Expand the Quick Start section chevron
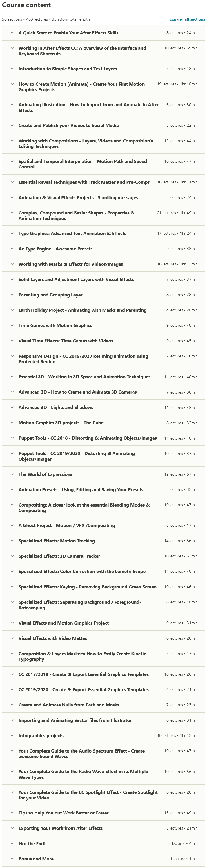205x868 pixels. 12,33
